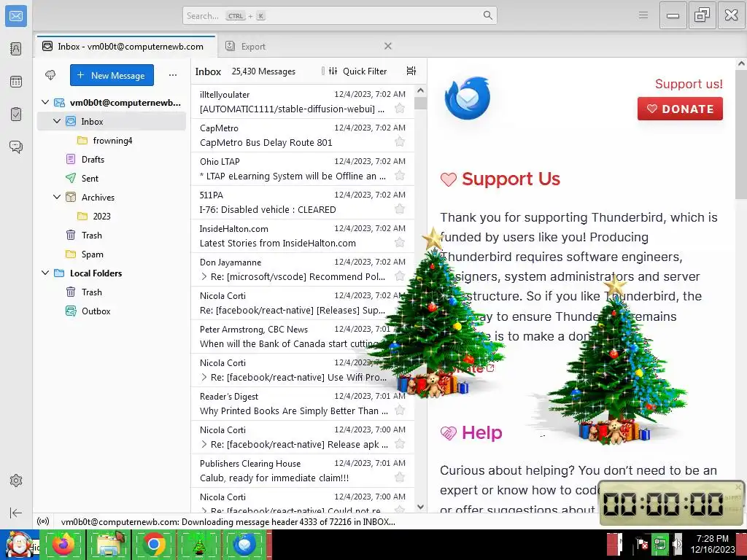
Task: Star the CapMetro Bus Delay message
Action: pos(400,142)
